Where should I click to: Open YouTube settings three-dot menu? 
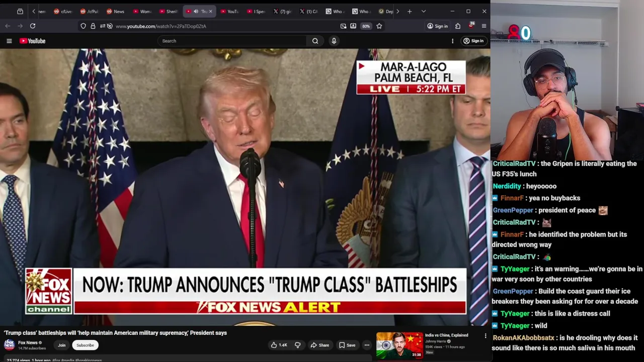tap(452, 41)
